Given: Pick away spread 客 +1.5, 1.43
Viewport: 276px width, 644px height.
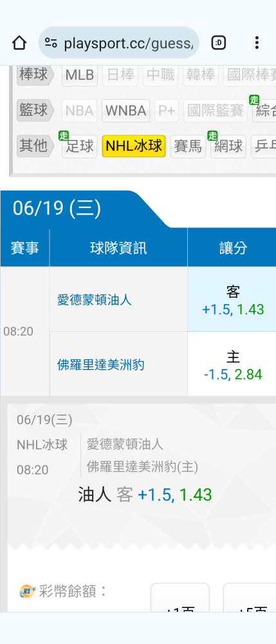Looking at the screenshot, I should (x=232, y=299).
